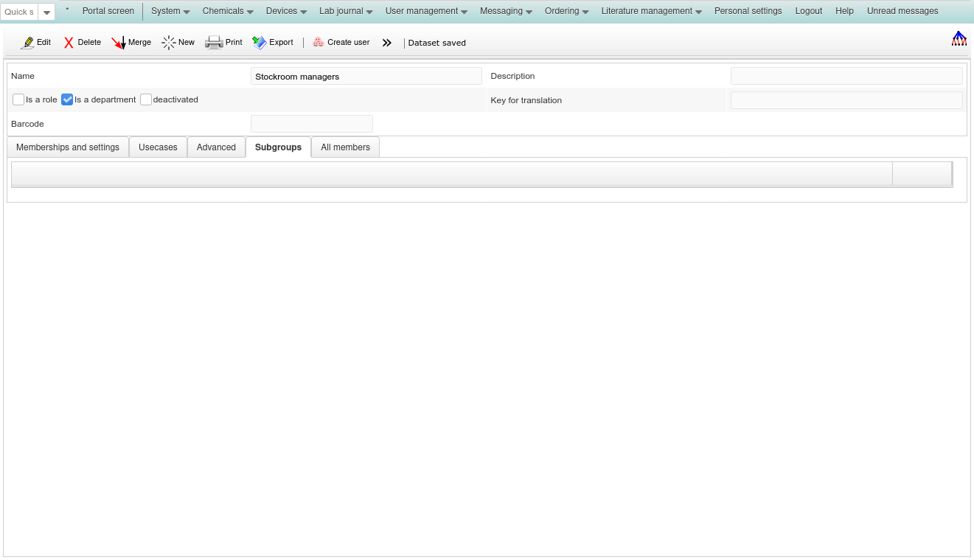The height and width of the screenshot is (560, 974).
Task: Click the Merge arrows icon
Action: [x=119, y=43]
